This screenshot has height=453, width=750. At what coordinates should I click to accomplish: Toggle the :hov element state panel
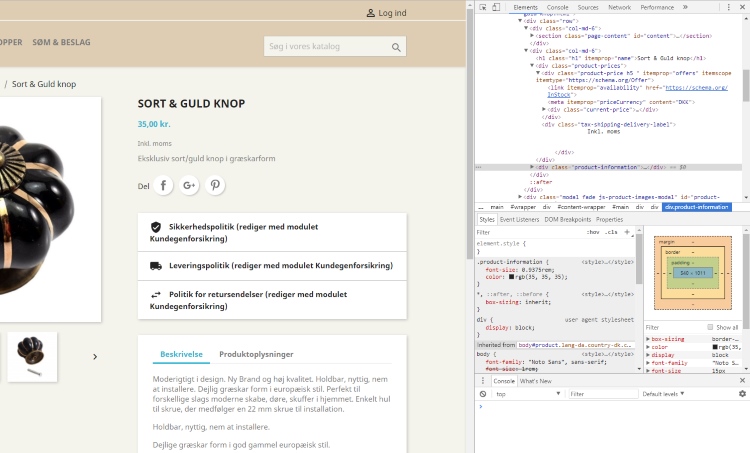pyautogui.click(x=593, y=232)
